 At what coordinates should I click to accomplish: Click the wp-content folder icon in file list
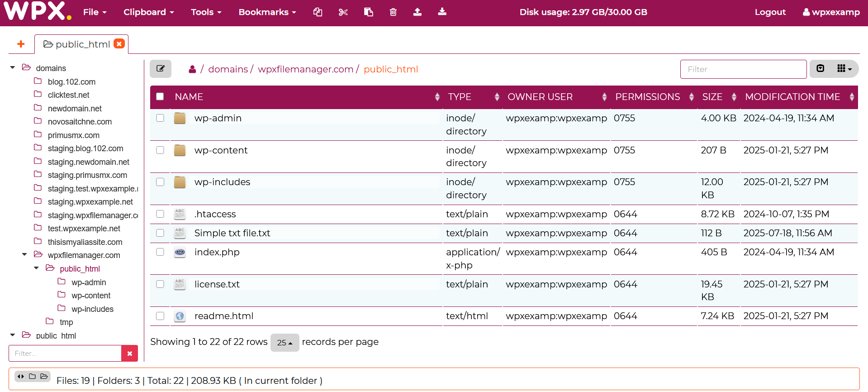click(180, 150)
